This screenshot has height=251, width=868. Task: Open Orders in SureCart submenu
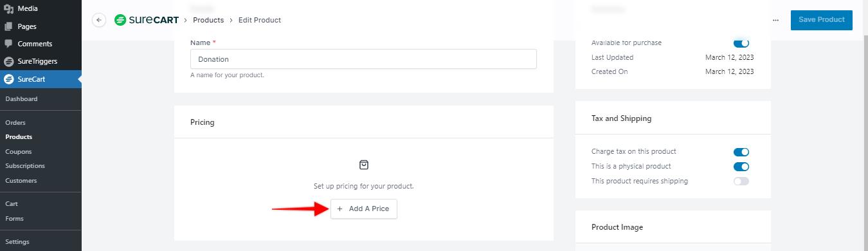[15, 122]
